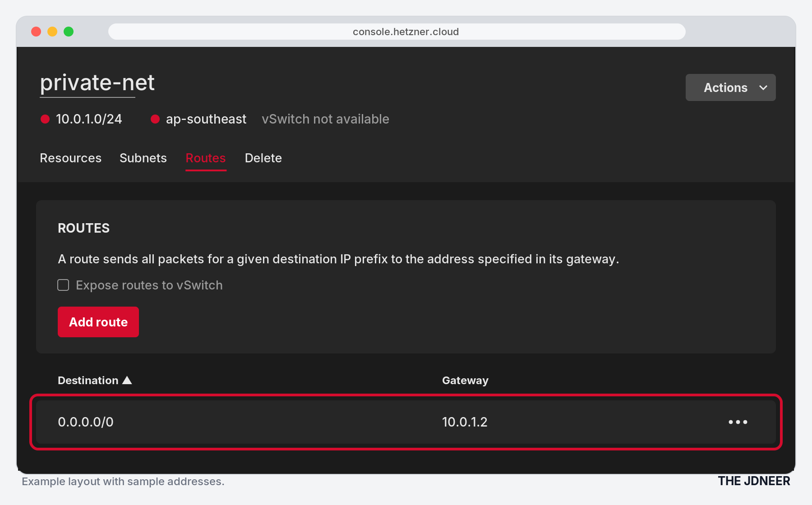Viewport: 812px width, 505px height.
Task: Select the Routes tab
Action: point(206,158)
